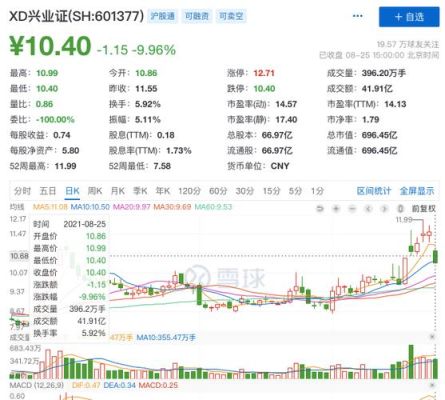The width and height of the screenshot is (445, 400).
Task: Zoom out the K-line chart with minus icon
Action: click(352, 209)
